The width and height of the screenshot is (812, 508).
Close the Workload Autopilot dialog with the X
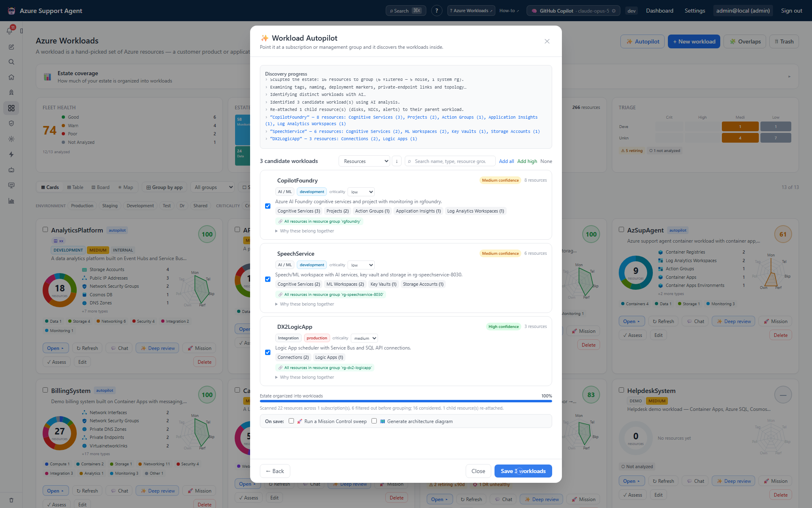coord(547,41)
